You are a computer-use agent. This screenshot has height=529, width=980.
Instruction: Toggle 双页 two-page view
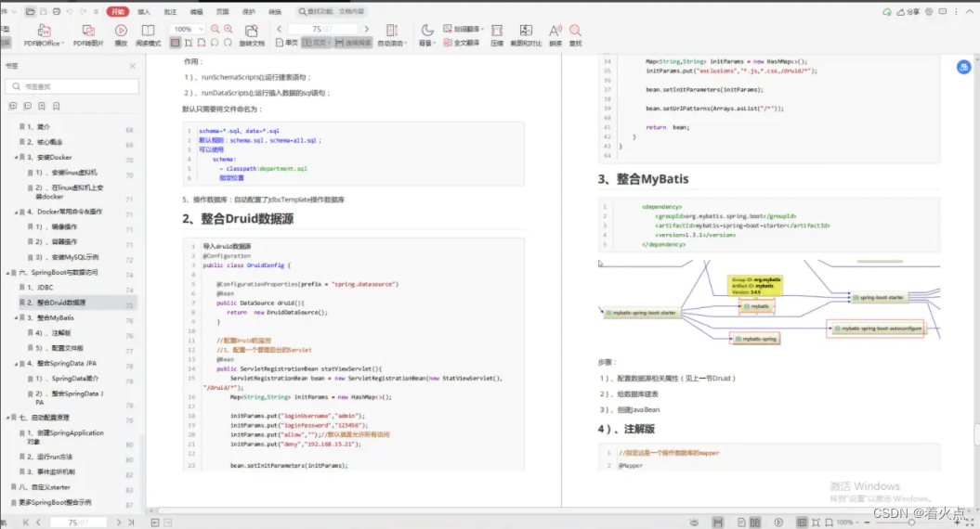click(316, 43)
